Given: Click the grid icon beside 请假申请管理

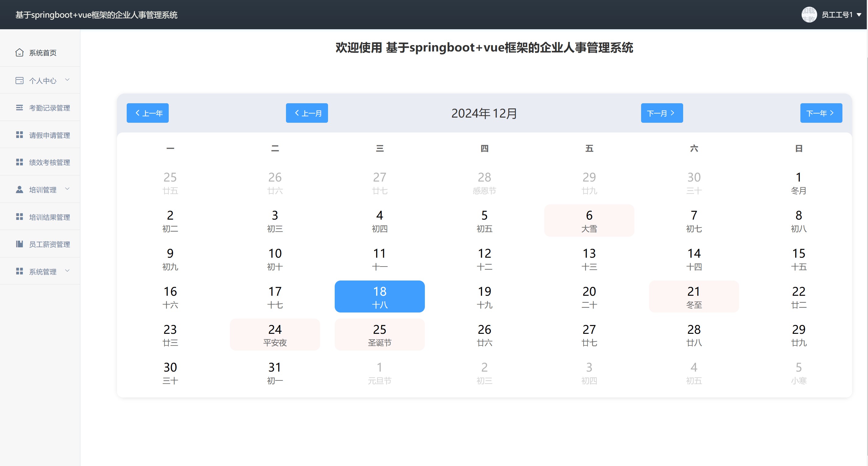Looking at the screenshot, I should (19, 135).
